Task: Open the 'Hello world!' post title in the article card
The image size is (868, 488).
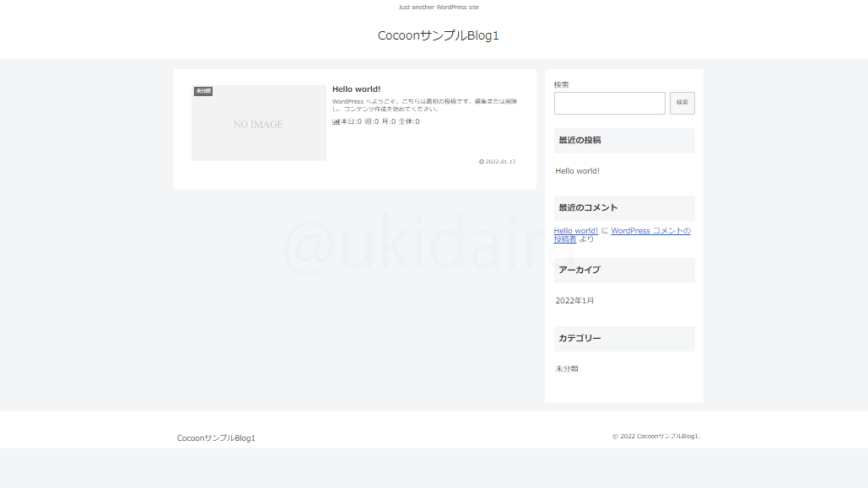Action: pyautogui.click(x=357, y=89)
